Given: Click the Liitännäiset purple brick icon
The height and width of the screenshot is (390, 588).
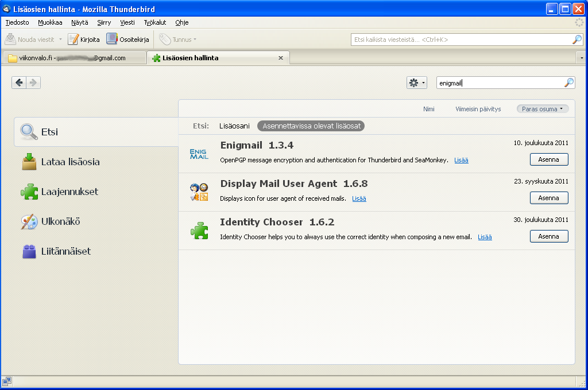Looking at the screenshot, I should (29, 251).
